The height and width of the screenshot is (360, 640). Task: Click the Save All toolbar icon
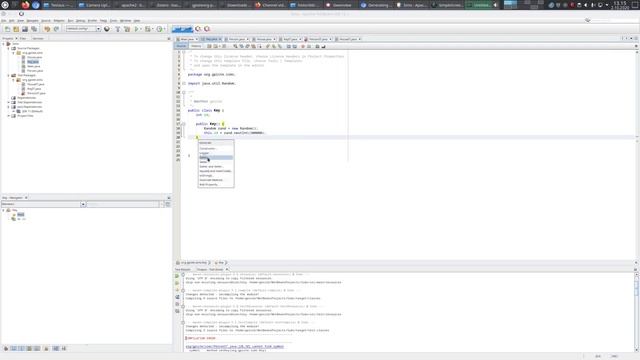pyautogui.click(x=34, y=29)
